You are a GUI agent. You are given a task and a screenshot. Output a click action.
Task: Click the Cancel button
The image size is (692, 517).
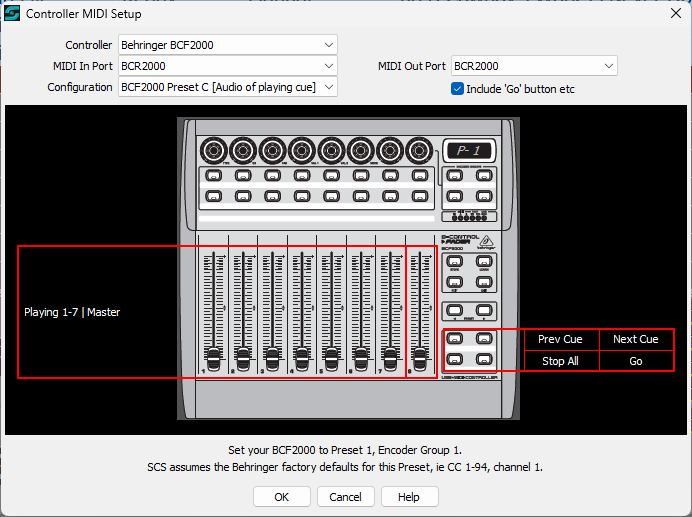346,497
